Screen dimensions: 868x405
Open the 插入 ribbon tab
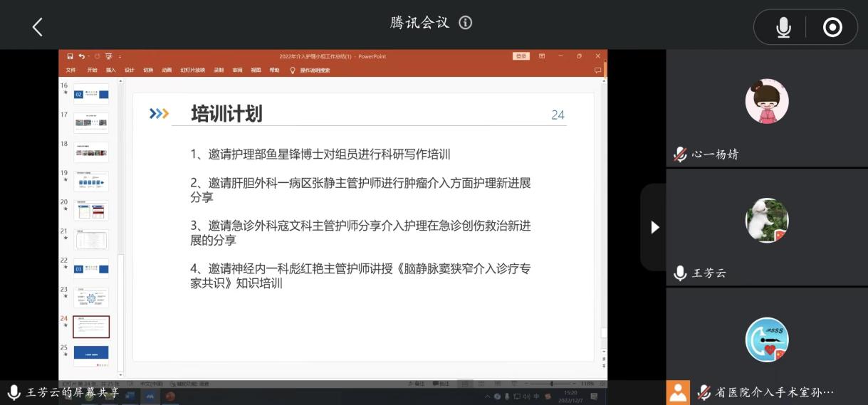111,70
